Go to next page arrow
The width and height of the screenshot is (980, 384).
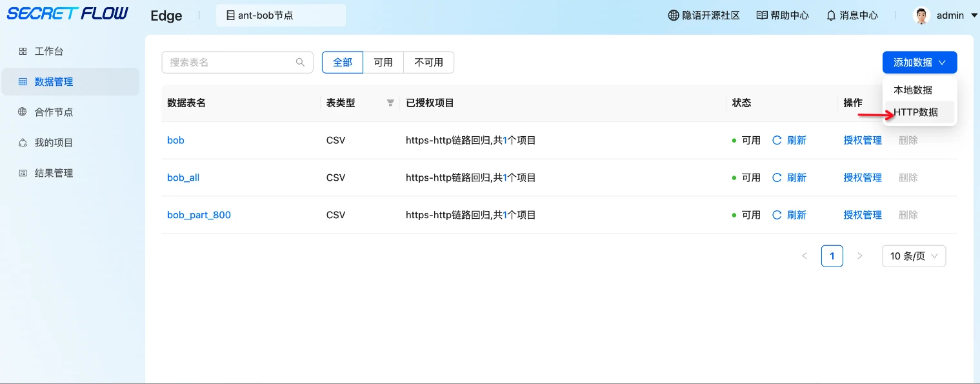pos(859,256)
